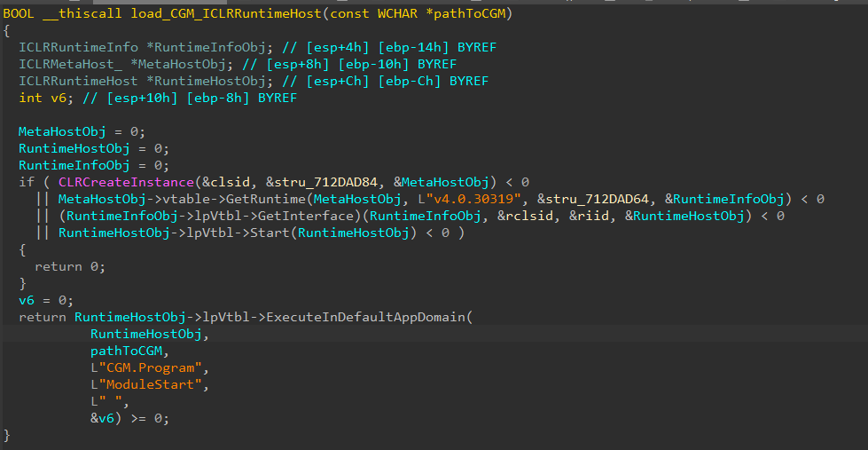Click the stru_712DAD64 reference
Viewport: 868px width, 450px height.
click(x=598, y=199)
